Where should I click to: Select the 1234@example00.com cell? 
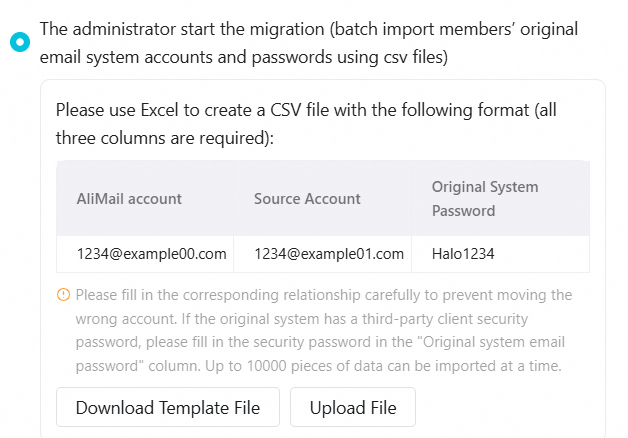pyautogui.click(x=145, y=254)
